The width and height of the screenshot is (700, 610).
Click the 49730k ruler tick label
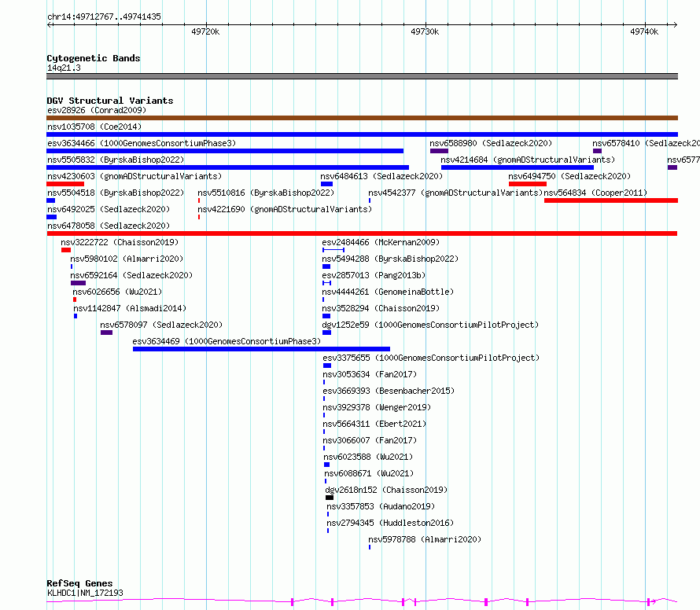point(425,31)
